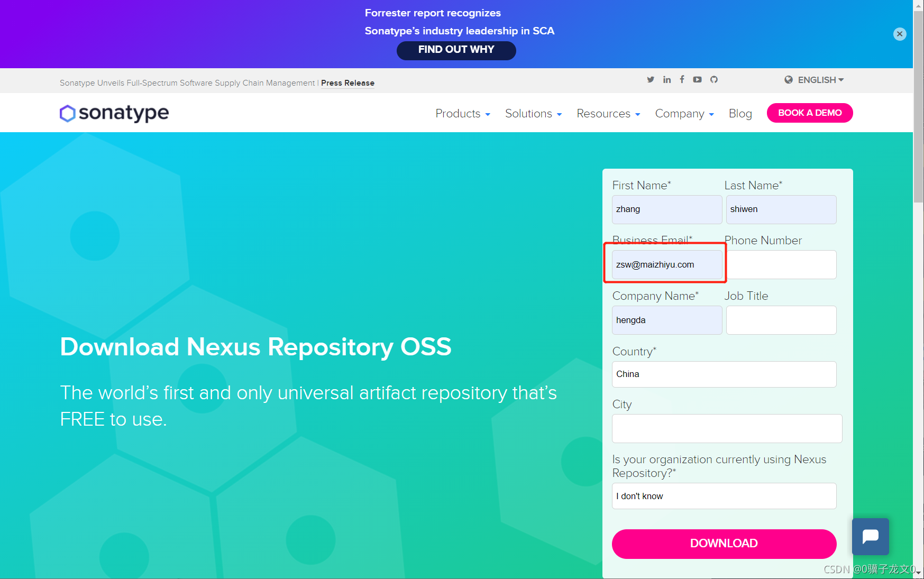The width and height of the screenshot is (924, 579).
Task: Open Sonatype YouTube channel icon
Action: [x=698, y=79]
